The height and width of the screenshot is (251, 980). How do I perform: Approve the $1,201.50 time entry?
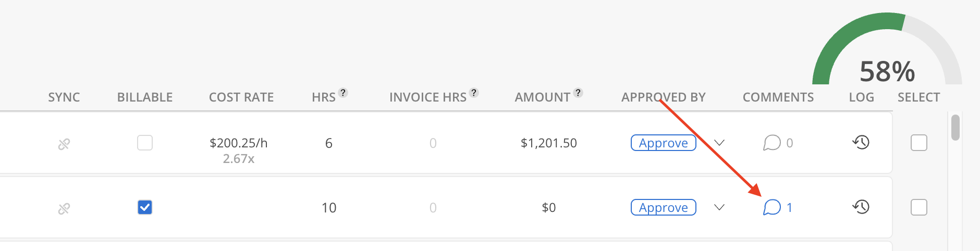tap(663, 143)
